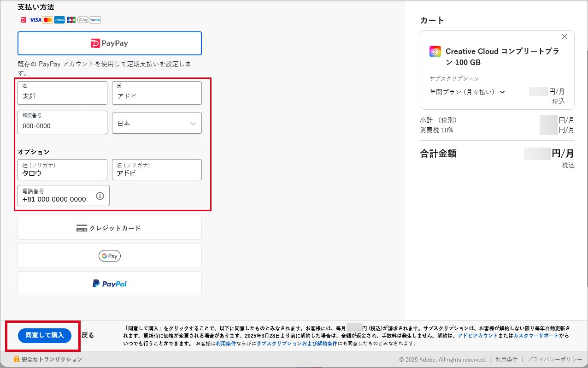Choose the PayPal payment option
588x368 pixels.
(110, 283)
